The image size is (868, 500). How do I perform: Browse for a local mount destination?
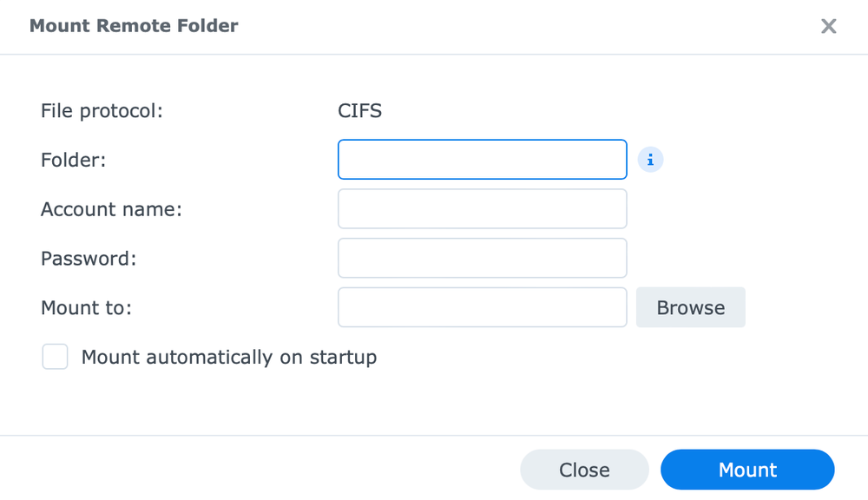pyautogui.click(x=690, y=307)
